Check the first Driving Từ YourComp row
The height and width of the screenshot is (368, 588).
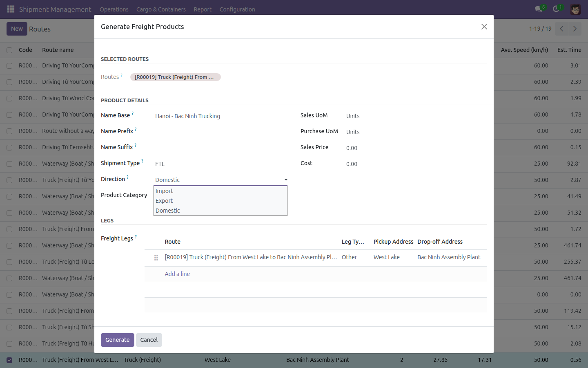click(9, 65)
